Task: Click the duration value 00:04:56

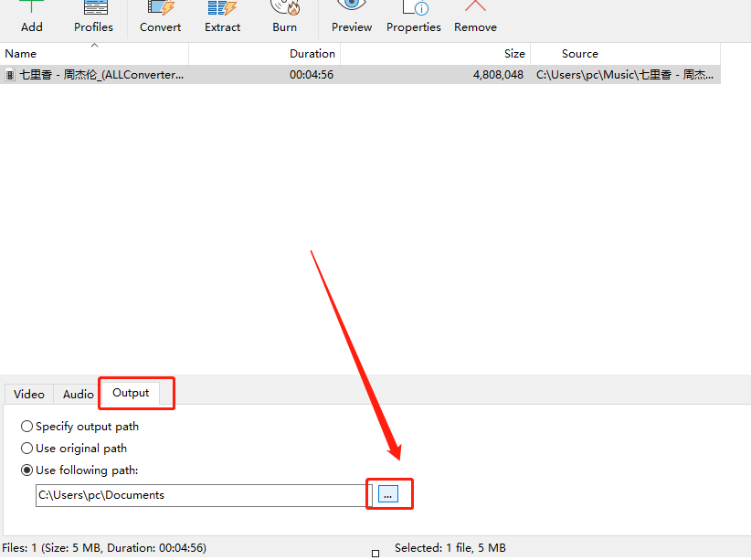Action: coord(312,75)
